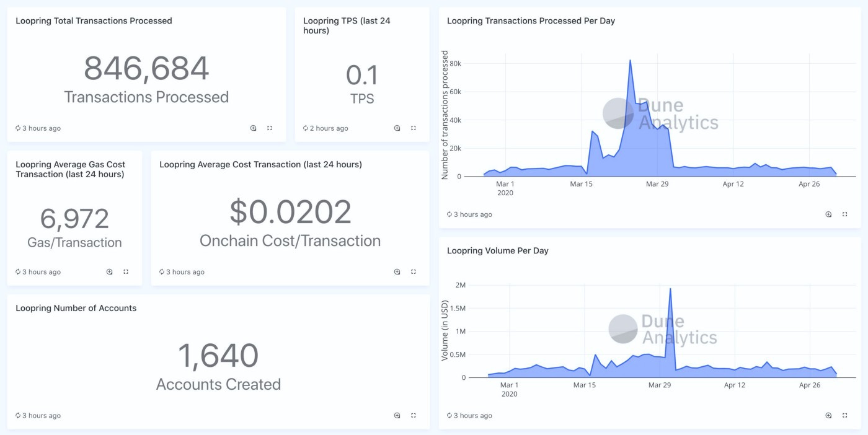Click refresh icon on Average Gas Cost panel
This screenshot has height=435, width=868.
18,272
